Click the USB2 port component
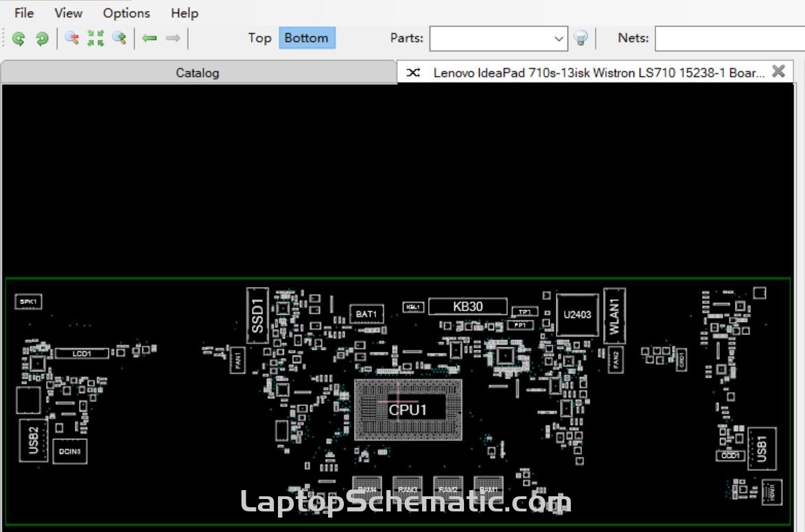This screenshot has width=805, height=532. 34,440
